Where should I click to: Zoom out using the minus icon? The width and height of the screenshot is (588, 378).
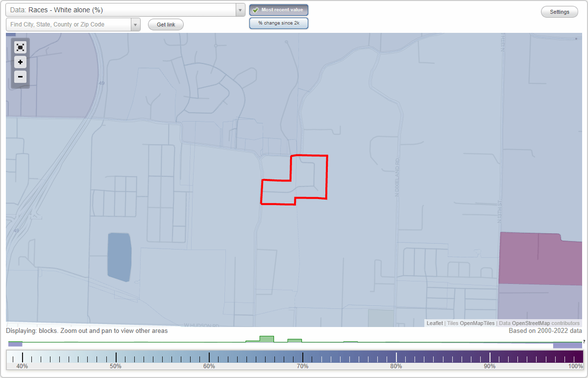(x=20, y=77)
